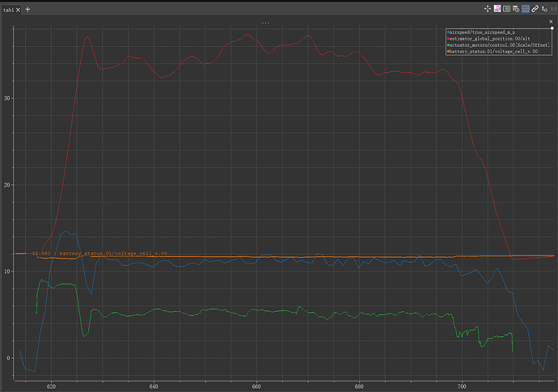558x392 pixels.
Task: Toggle the plot grid button
Action: click(x=526, y=8)
